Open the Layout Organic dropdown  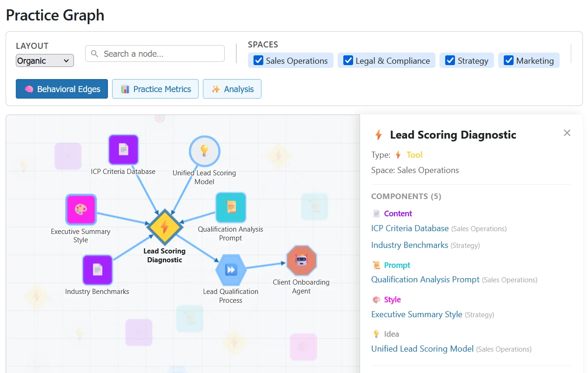45,60
